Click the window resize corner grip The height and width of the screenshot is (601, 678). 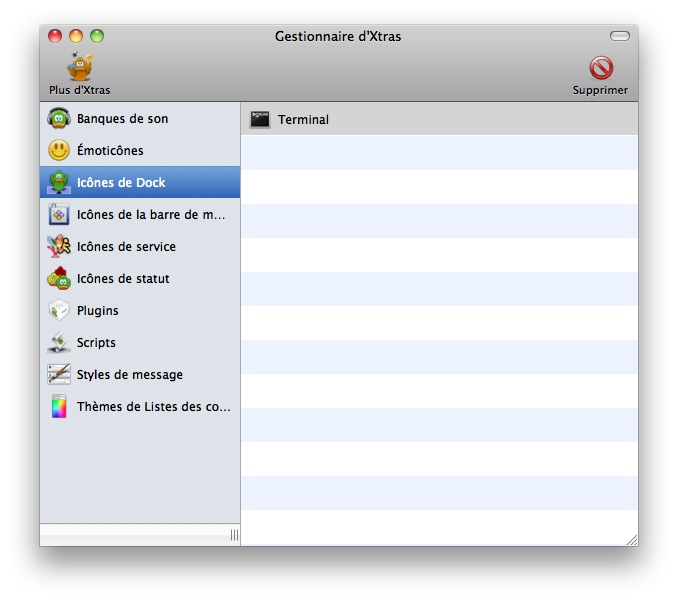click(x=631, y=539)
